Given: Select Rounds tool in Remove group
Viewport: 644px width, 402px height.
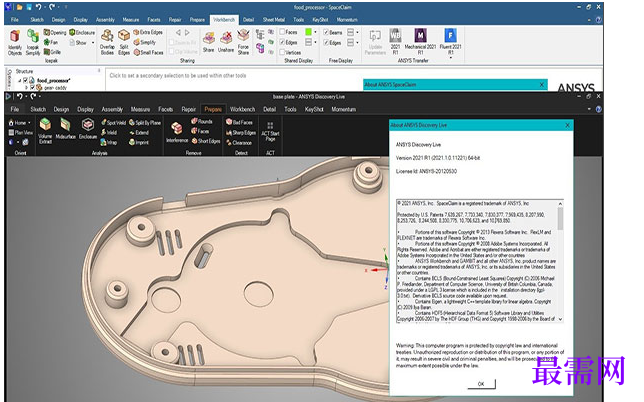Looking at the screenshot, I should point(202,121).
